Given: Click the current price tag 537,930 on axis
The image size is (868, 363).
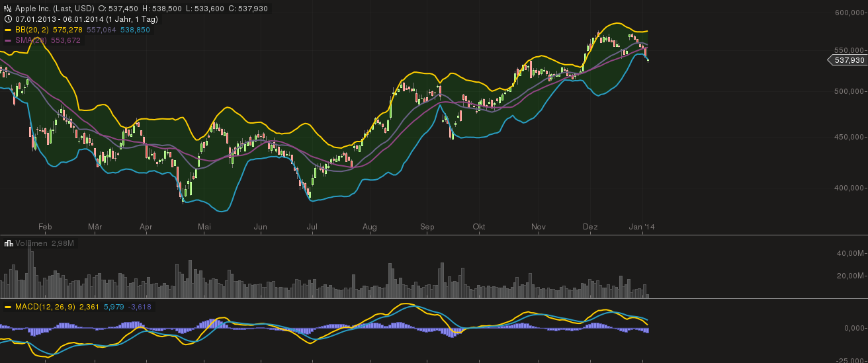Looking at the screenshot, I should [847, 60].
